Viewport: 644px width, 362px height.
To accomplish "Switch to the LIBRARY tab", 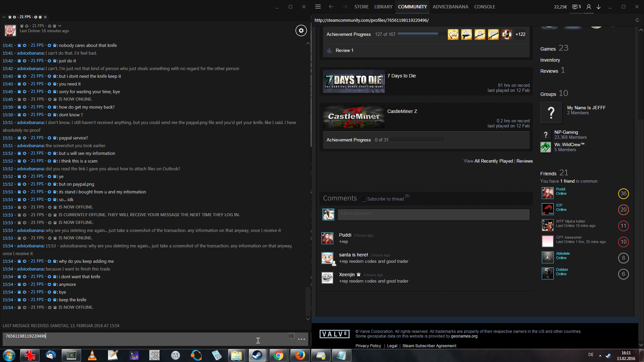I will pos(383,7).
